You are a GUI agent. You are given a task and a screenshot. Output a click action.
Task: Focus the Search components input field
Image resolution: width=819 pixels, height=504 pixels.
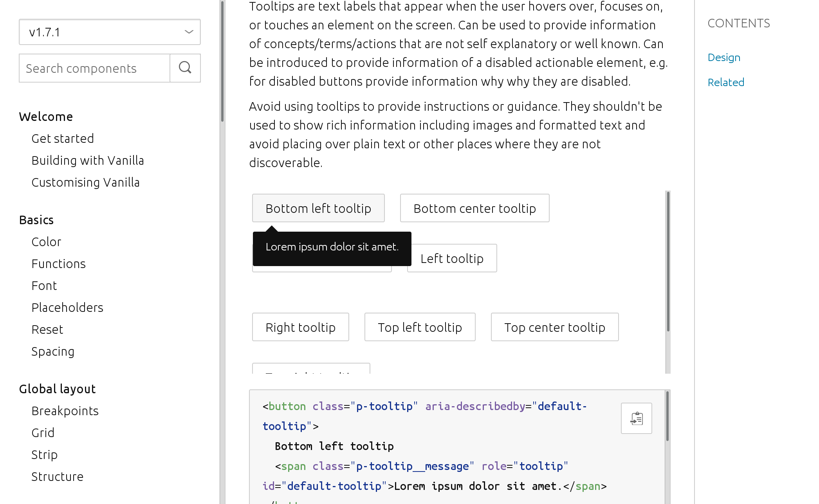[94, 68]
